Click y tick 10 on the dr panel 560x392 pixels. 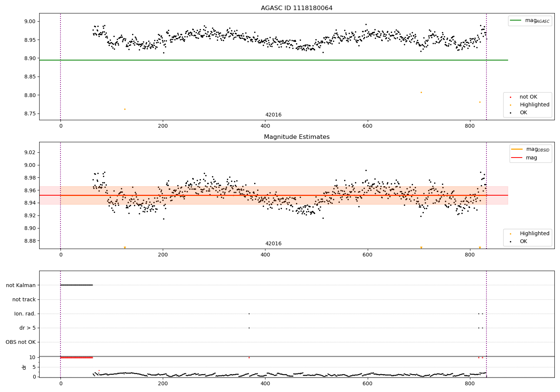point(32,357)
